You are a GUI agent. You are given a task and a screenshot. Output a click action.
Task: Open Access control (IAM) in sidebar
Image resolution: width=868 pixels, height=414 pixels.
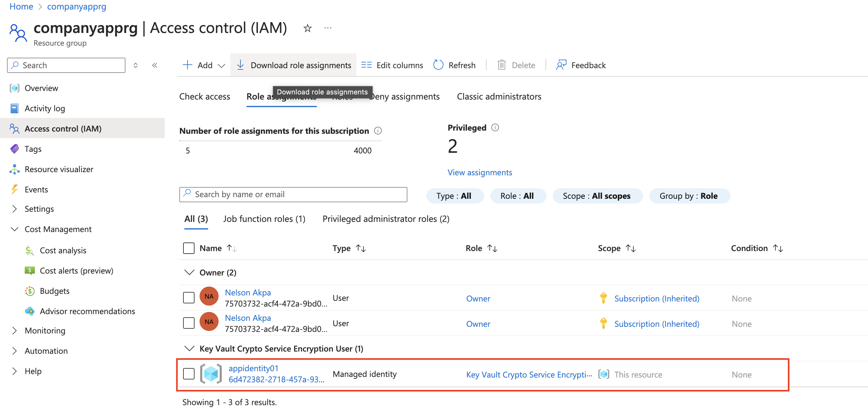tap(82, 128)
